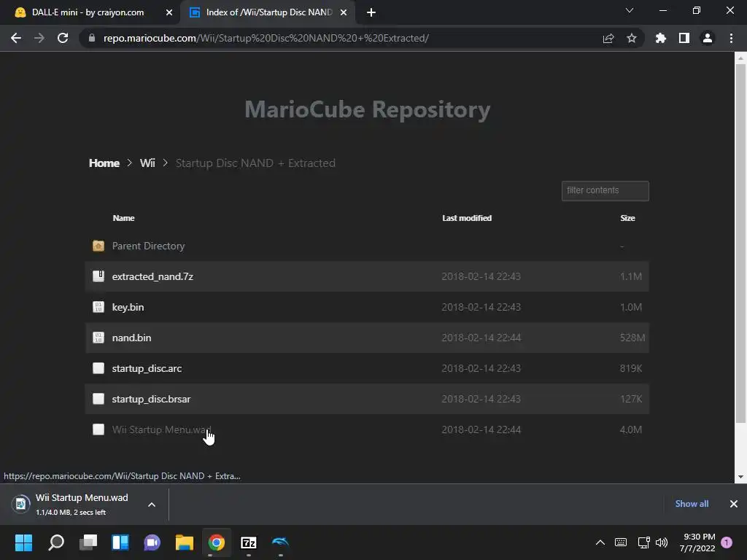Click the lock icon in address bar

click(92, 38)
